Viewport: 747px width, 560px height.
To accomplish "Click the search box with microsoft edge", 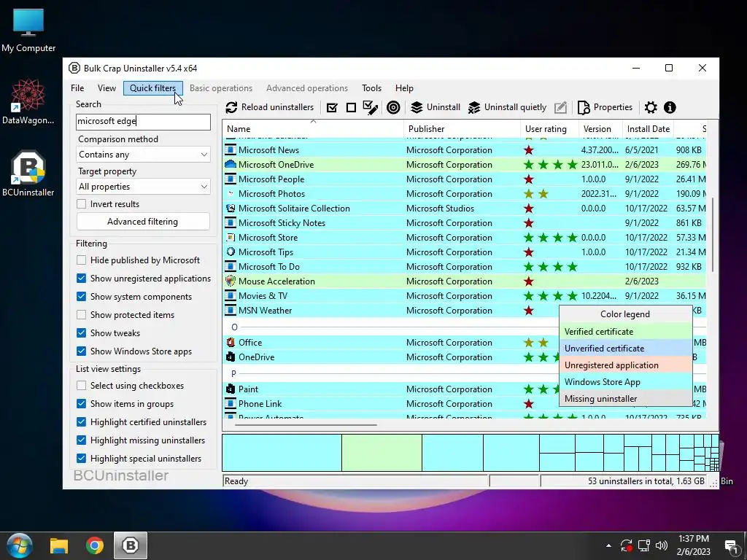I will point(143,122).
